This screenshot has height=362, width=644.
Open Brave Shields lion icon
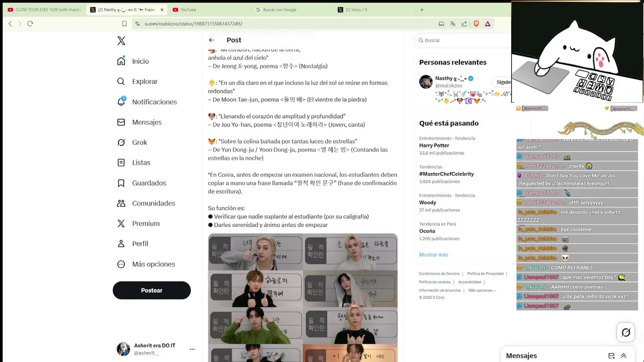[476, 24]
